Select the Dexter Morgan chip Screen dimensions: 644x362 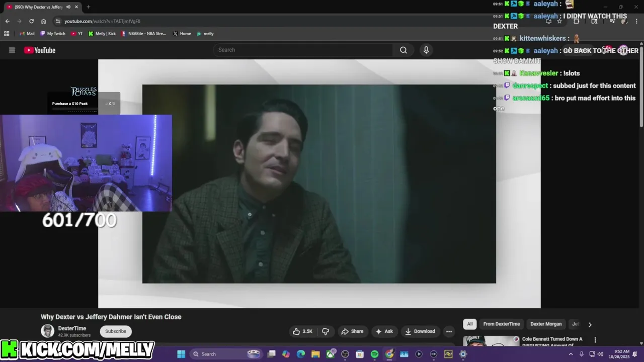[546, 324]
